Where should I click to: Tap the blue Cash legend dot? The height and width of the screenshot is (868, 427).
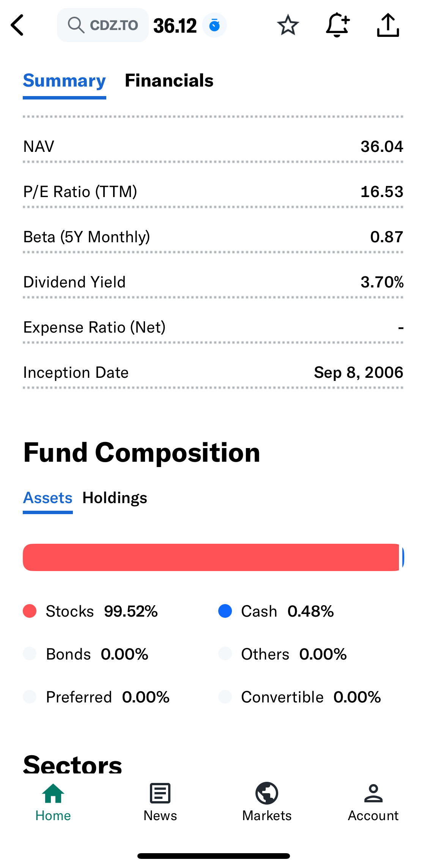click(x=225, y=611)
